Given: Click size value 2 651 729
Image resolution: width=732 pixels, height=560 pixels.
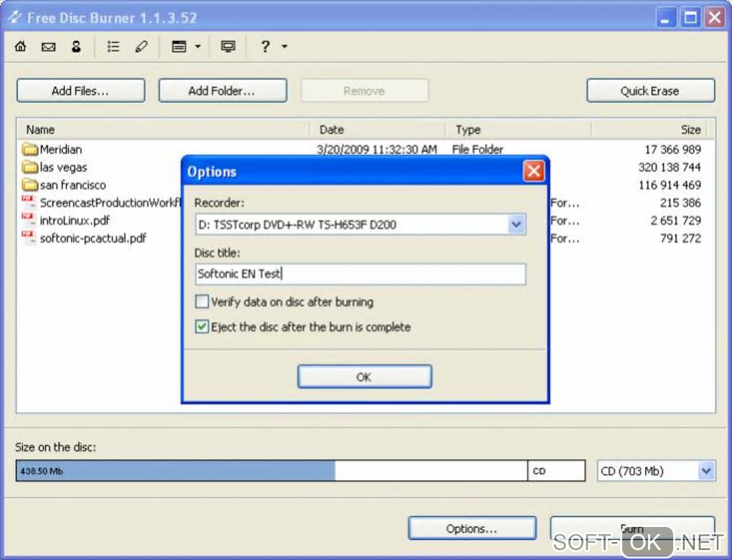Looking at the screenshot, I should [675, 220].
